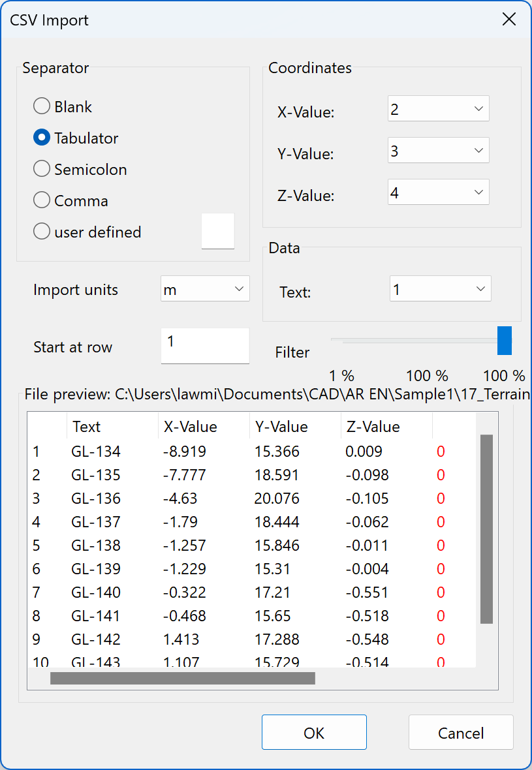Viewport: 532px width, 770px height.
Task: Enable the user defined separator option
Action: [x=41, y=231]
